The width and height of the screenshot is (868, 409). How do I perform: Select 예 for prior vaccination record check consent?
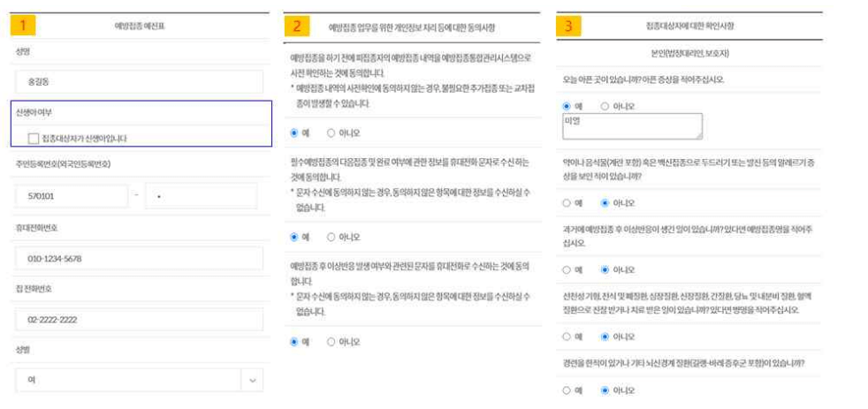tap(294, 133)
